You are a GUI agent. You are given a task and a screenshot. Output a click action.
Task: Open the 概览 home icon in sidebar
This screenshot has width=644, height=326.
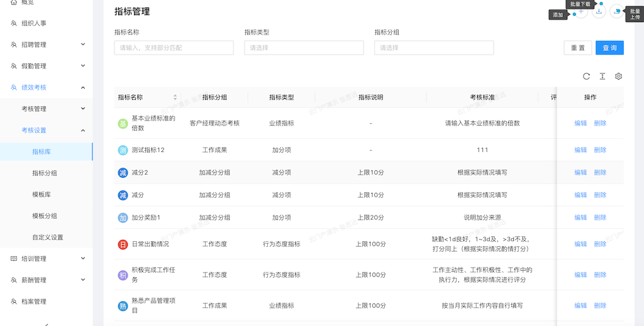tap(14, 3)
